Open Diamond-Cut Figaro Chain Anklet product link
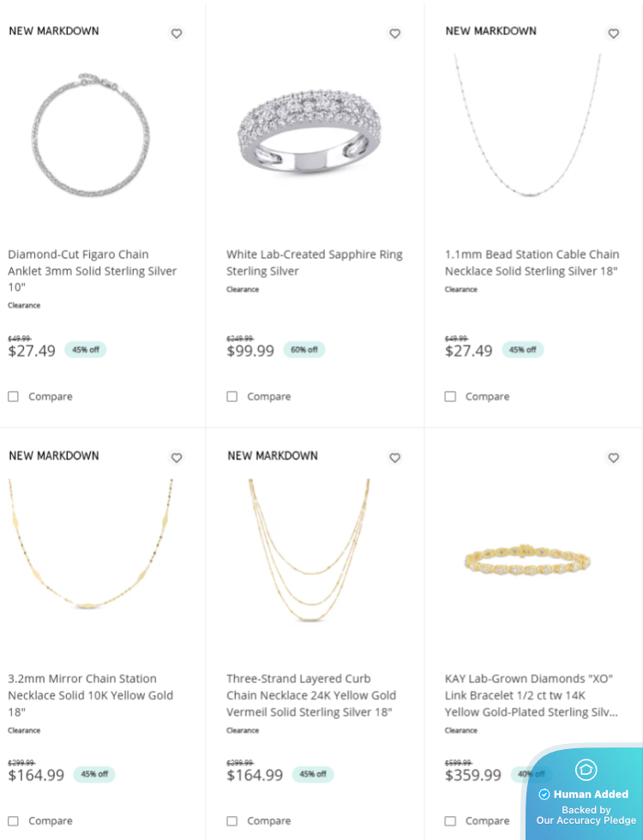643x840 pixels. (x=93, y=271)
